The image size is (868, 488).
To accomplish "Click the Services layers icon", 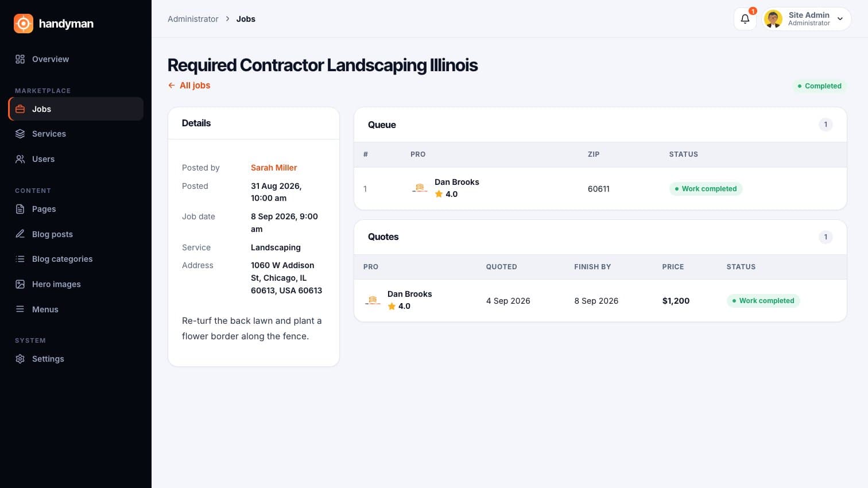I will click(20, 134).
